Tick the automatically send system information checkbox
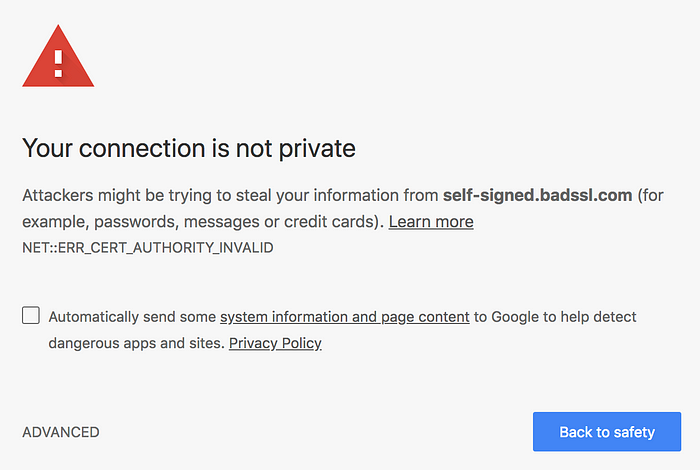This screenshot has height=470, width=700. (x=31, y=315)
